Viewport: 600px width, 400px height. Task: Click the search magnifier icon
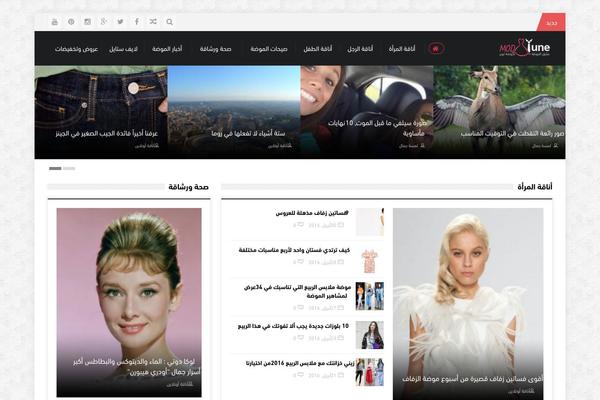pyautogui.click(x=170, y=22)
